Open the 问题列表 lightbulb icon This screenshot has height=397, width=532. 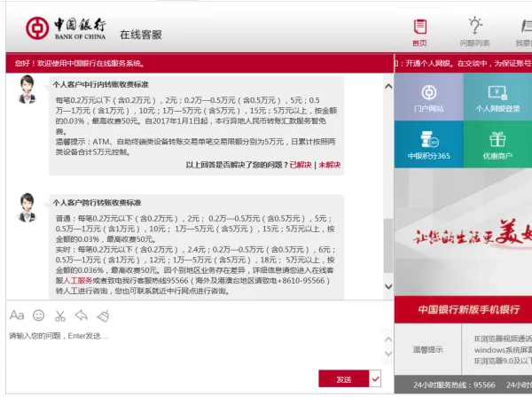point(475,33)
